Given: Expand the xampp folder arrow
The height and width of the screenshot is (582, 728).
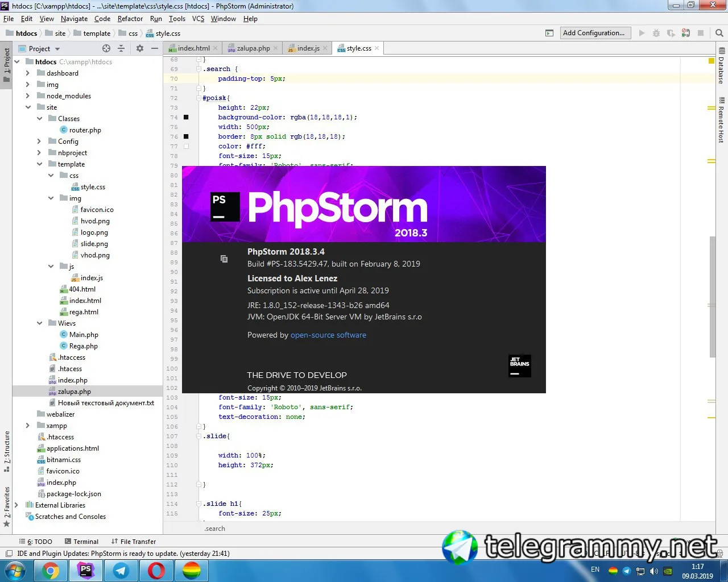Looking at the screenshot, I should tap(28, 426).
